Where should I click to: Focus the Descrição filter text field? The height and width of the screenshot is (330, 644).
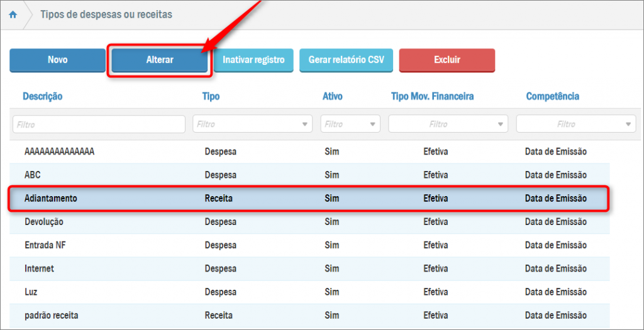point(99,124)
